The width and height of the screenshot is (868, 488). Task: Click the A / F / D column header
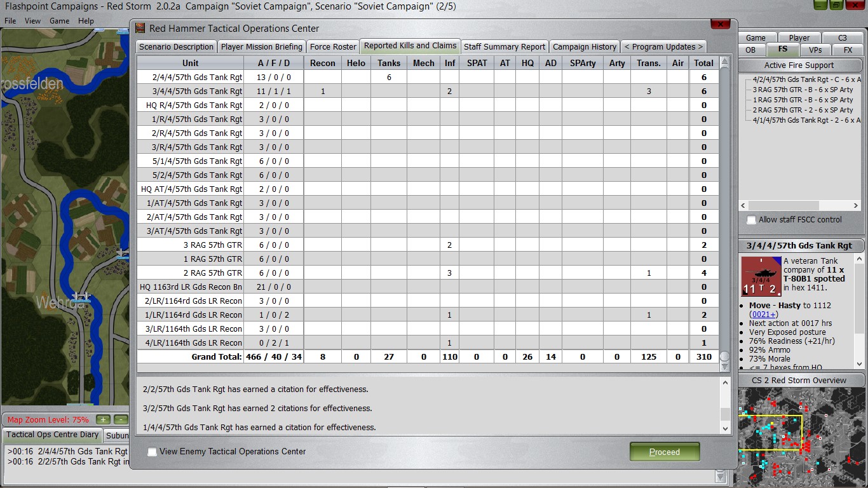tap(274, 63)
